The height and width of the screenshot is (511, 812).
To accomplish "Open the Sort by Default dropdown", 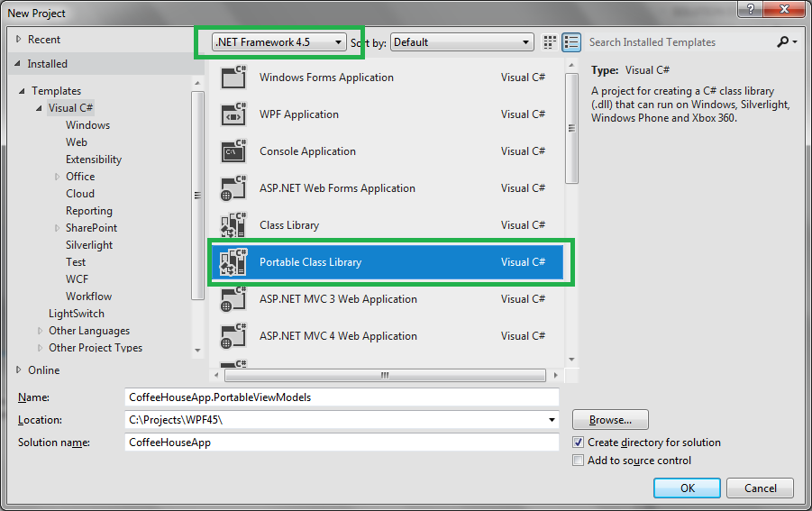I will [x=462, y=42].
